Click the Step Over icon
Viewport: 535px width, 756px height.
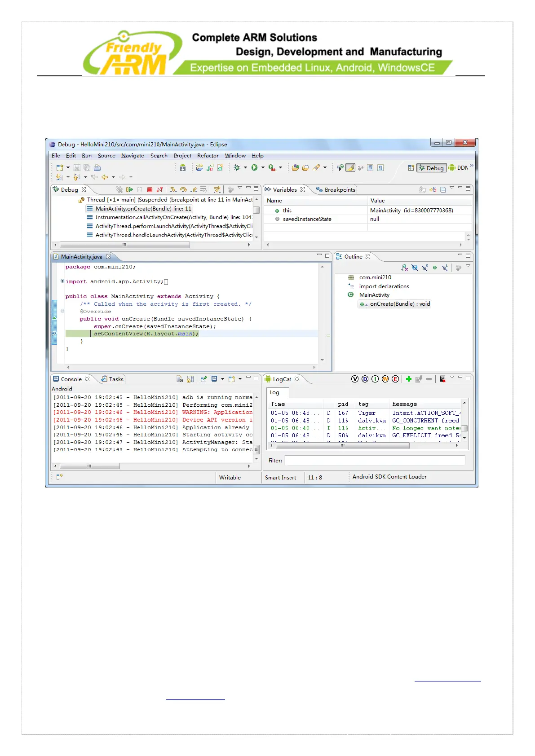tap(183, 190)
